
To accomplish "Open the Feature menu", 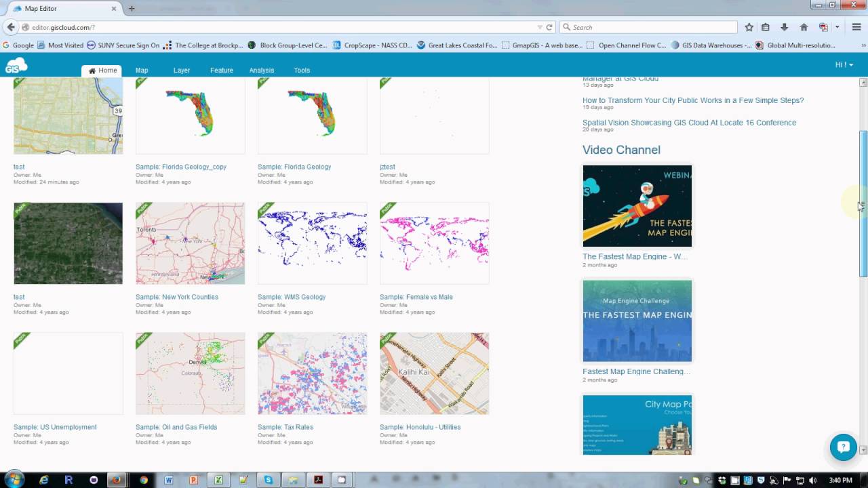I will 221,70.
